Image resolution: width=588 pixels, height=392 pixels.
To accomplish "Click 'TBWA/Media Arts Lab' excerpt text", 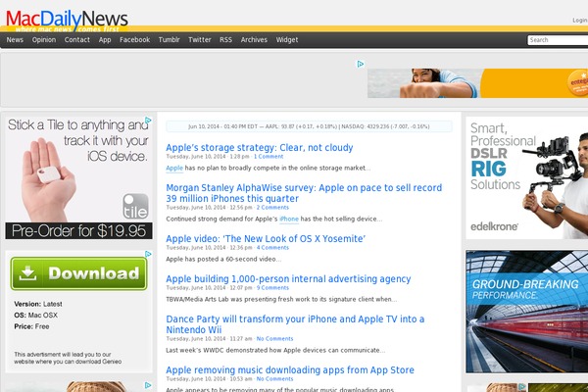I will (x=281, y=299).
